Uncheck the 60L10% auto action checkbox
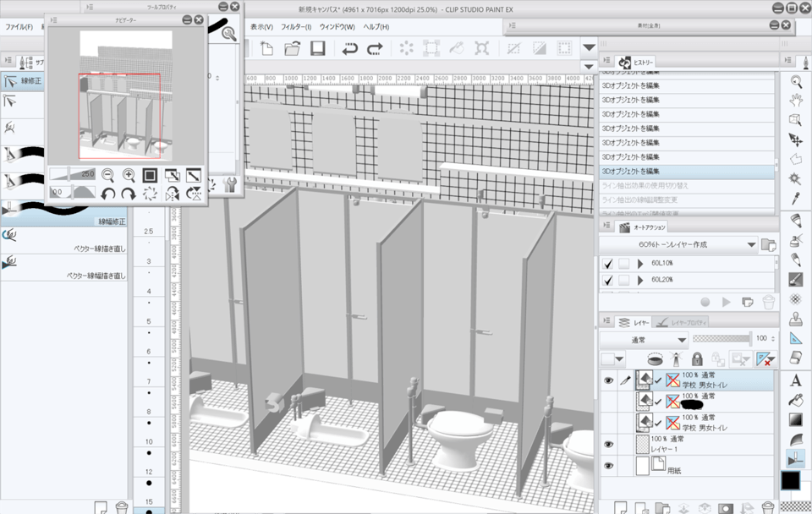Image resolution: width=812 pixels, height=514 pixels. [x=607, y=263]
